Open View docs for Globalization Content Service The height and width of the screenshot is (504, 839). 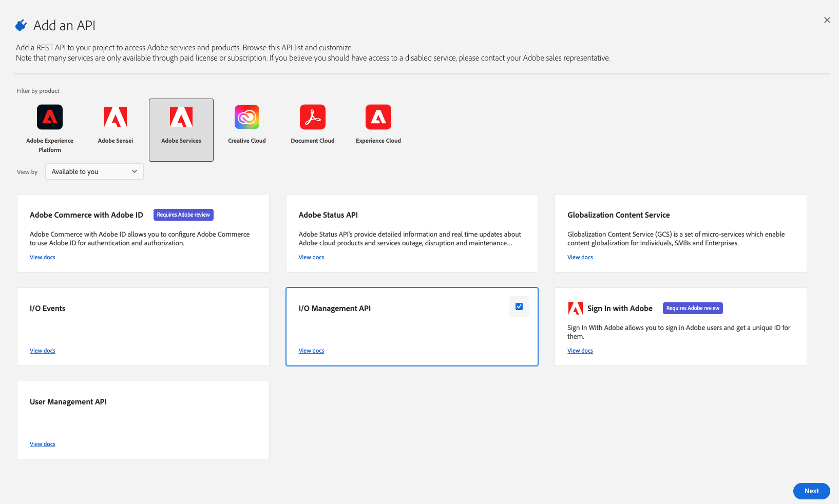tap(580, 257)
